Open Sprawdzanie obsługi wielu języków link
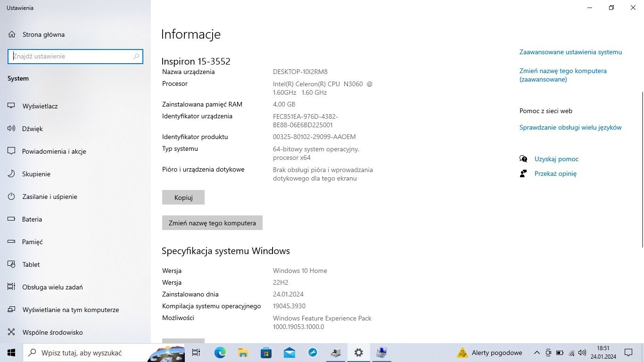The width and height of the screenshot is (644, 362). point(570,127)
